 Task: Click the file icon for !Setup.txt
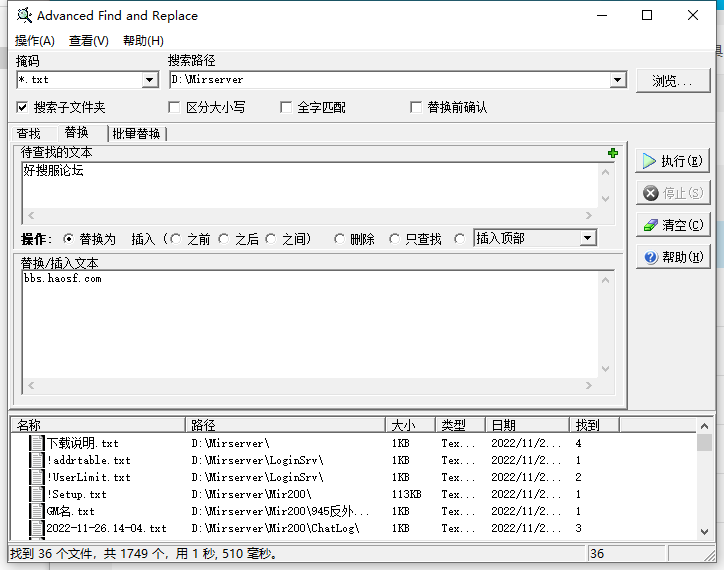37,494
